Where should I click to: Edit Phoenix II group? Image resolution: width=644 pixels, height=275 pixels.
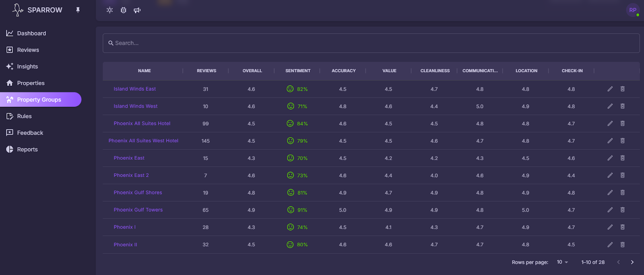point(610,244)
